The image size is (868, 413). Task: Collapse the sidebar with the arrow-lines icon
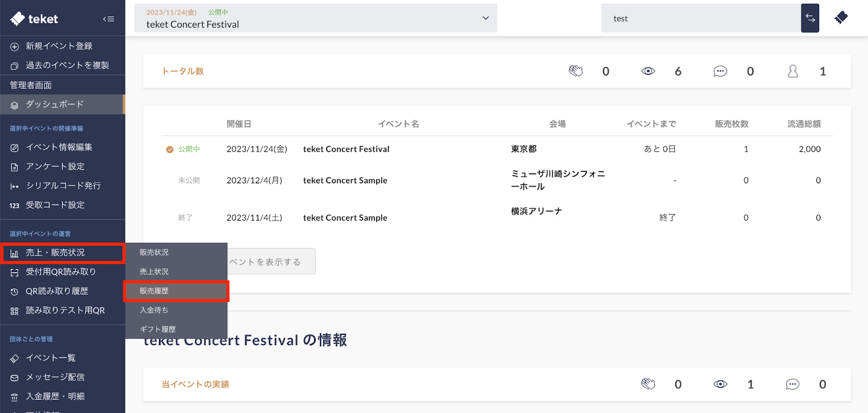click(108, 19)
